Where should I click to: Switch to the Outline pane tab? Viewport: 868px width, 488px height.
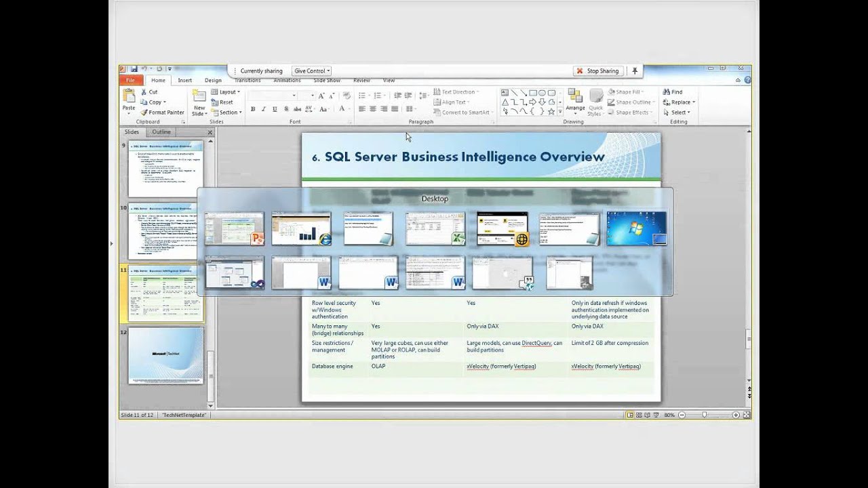pos(161,131)
